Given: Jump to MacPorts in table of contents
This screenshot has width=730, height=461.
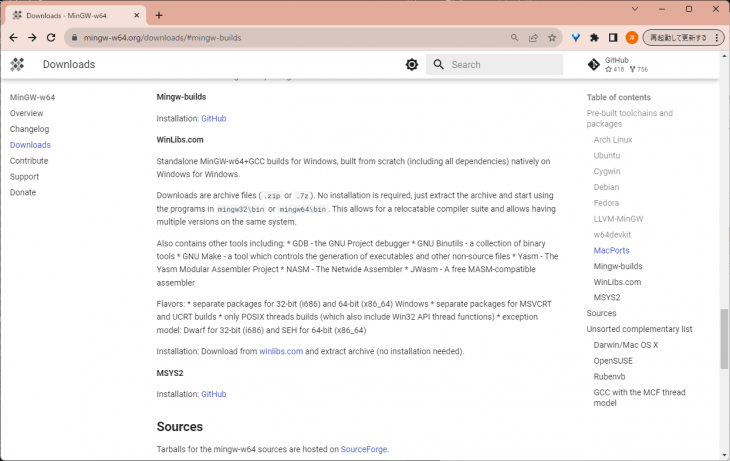Looking at the screenshot, I should (611, 250).
